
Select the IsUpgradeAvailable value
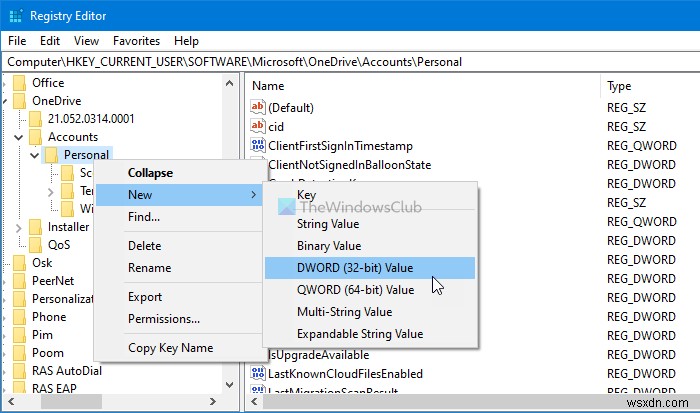(x=319, y=355)
